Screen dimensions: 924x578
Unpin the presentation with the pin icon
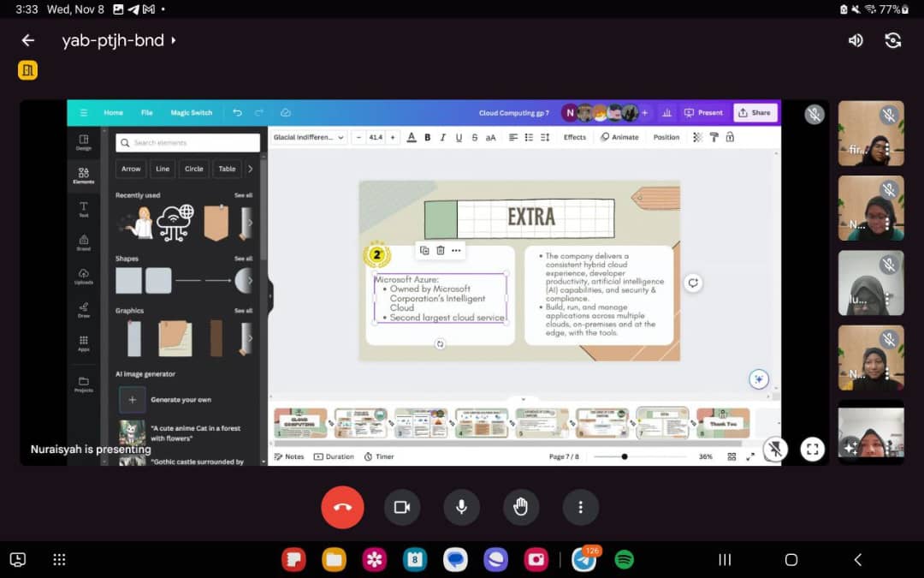(775, 450)
